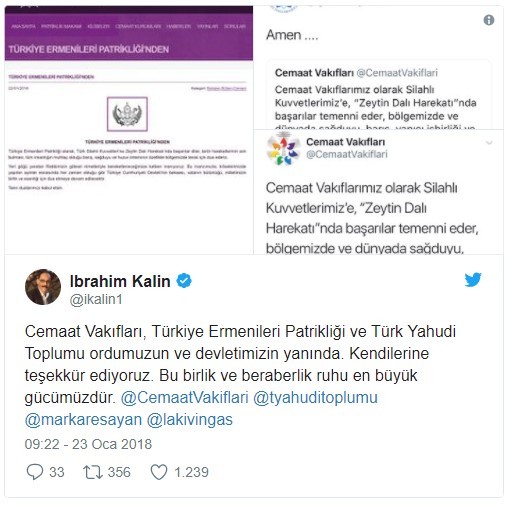Open the @tyahuditoplumu mention link

315,397
